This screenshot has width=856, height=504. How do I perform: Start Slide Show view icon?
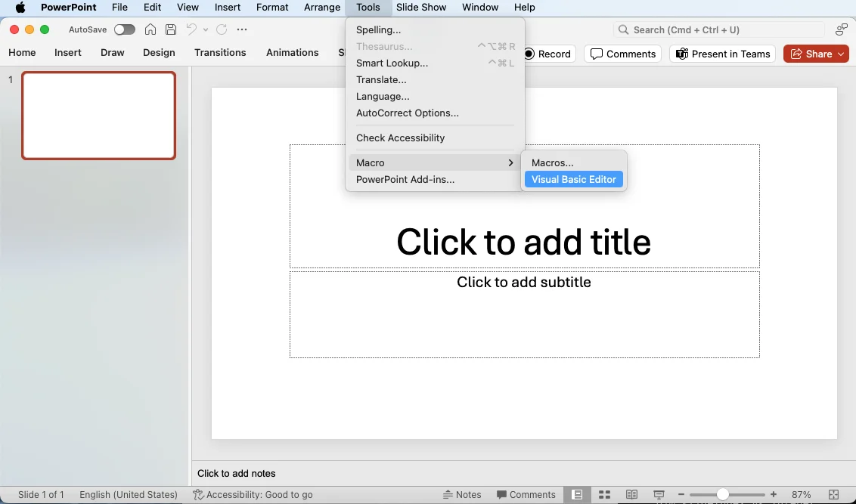pos(659,495)
